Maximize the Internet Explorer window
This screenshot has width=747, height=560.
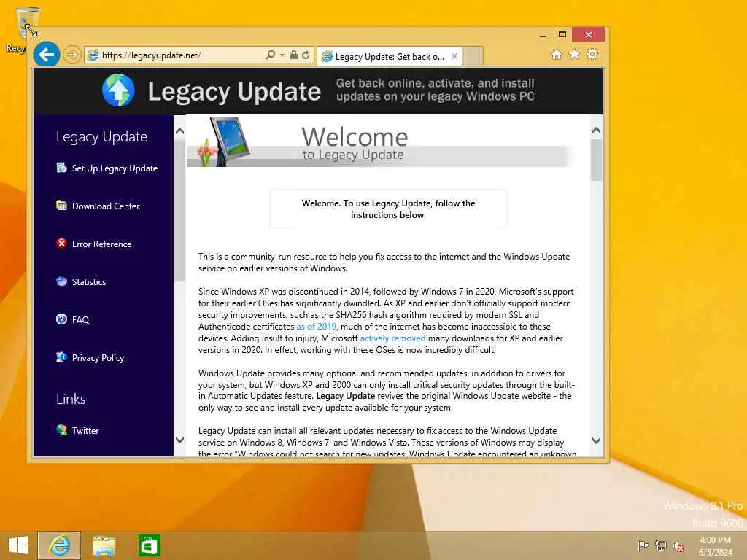coord(562,34)
